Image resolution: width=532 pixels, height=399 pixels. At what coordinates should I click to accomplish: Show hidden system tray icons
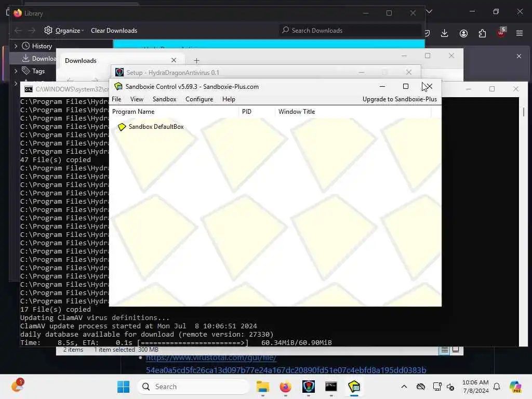click(404, 387)
